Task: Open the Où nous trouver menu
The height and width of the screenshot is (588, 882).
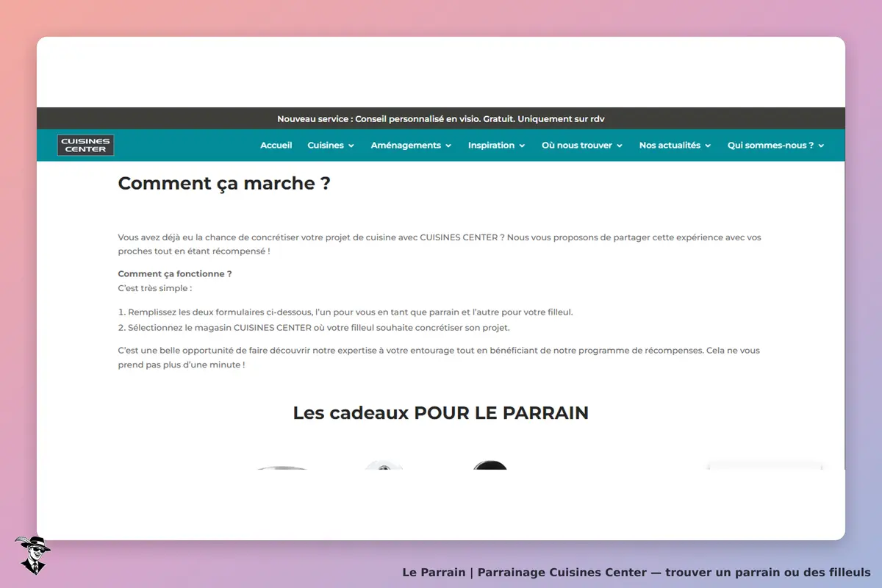Action: [x=577, y=146]
